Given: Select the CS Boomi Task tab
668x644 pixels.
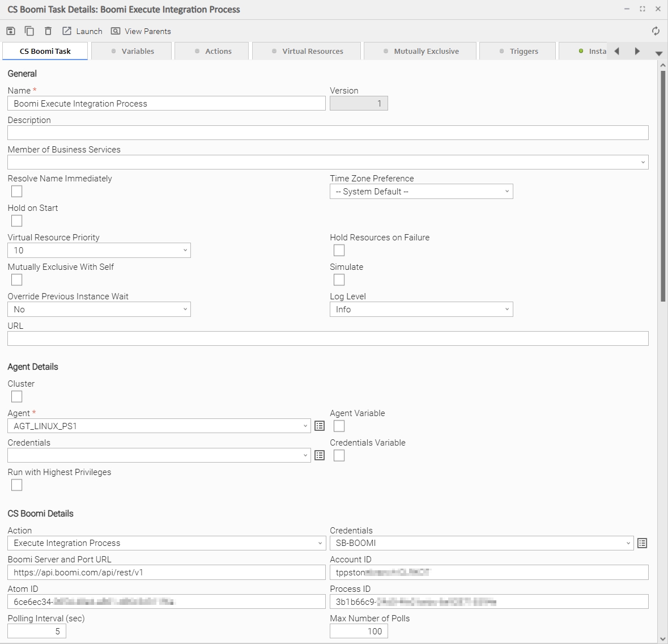Looking at the screenshot, I should tap(45, 51).
